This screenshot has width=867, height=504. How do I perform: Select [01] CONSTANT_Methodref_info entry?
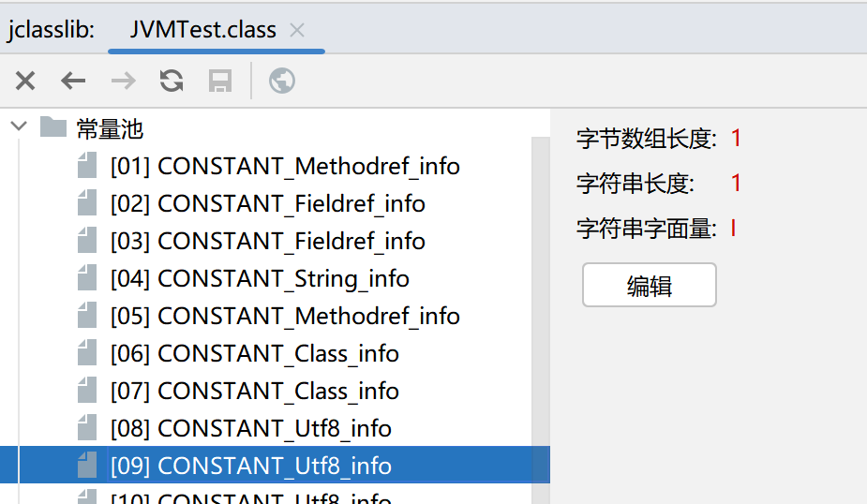285,167
